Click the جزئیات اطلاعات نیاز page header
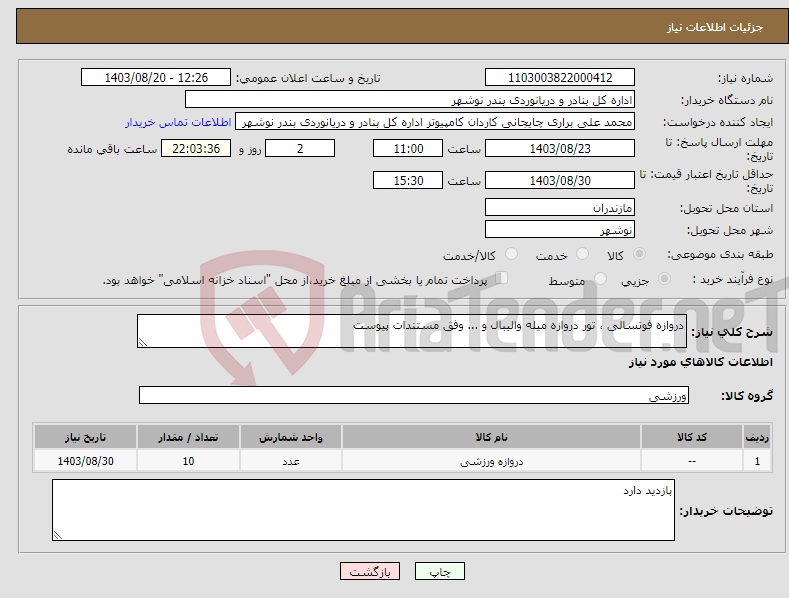The height and width of the screenshot is (598, 789). click(x=715, y=27)
